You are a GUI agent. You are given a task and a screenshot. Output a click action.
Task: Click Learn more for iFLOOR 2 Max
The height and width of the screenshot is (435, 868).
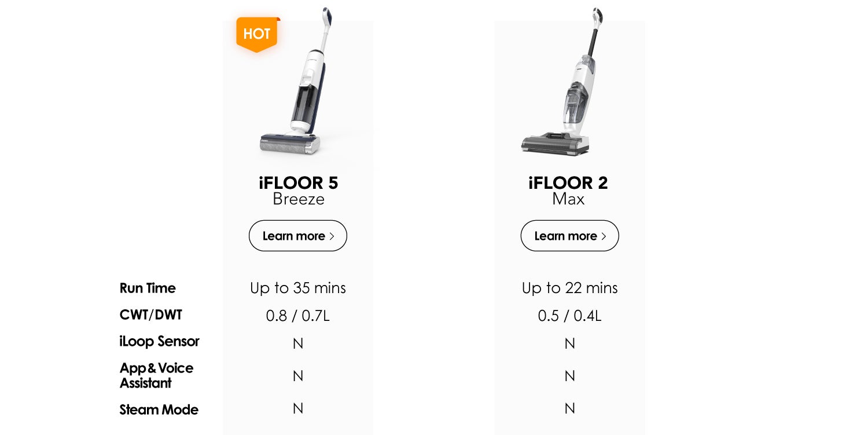coord(570,236)
